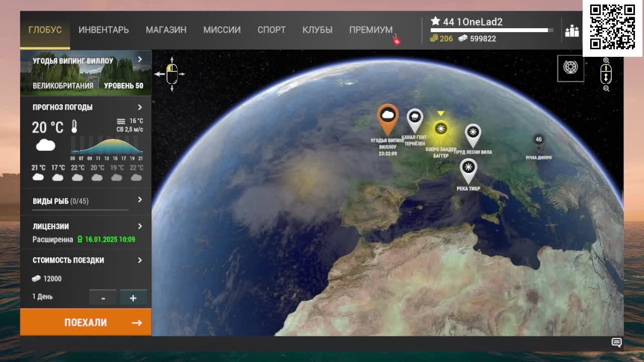
Task: Select the Река Тибр map pin
Action: click(x=468, y=171)
